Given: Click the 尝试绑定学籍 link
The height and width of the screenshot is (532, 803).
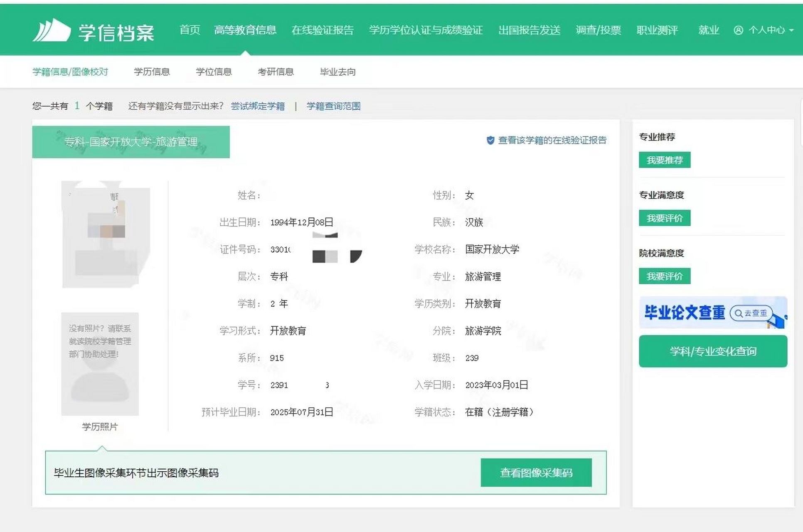Looking at the screenshot, I should [x=258, y=106].
